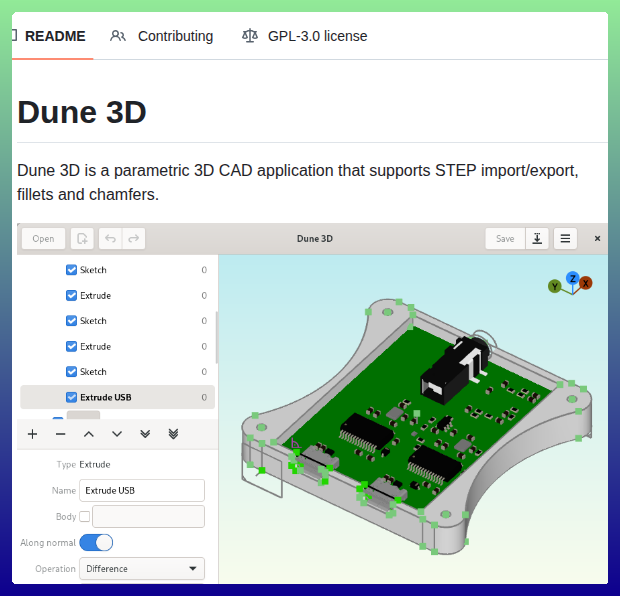Image resolution: width=620 pixels, height=596 pixels.
Task: Click the triple chevron down icon
Action: tap(173, 434)
